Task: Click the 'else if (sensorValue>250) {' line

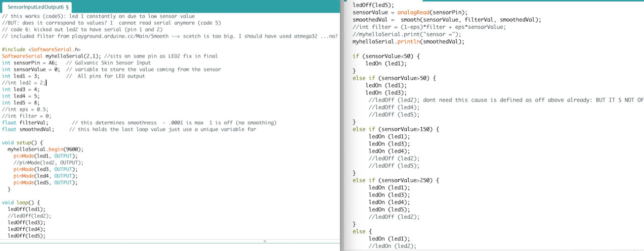Action: (x=396, y=180)
